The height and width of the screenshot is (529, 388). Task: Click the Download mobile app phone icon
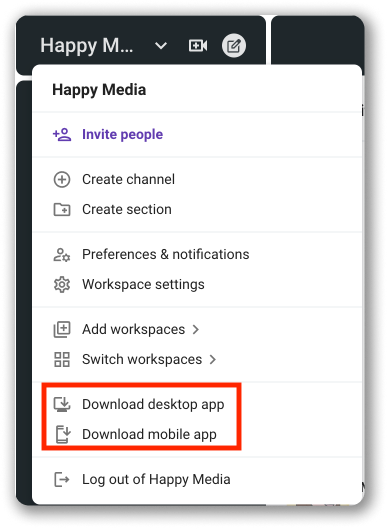click(x=62, y=434)
